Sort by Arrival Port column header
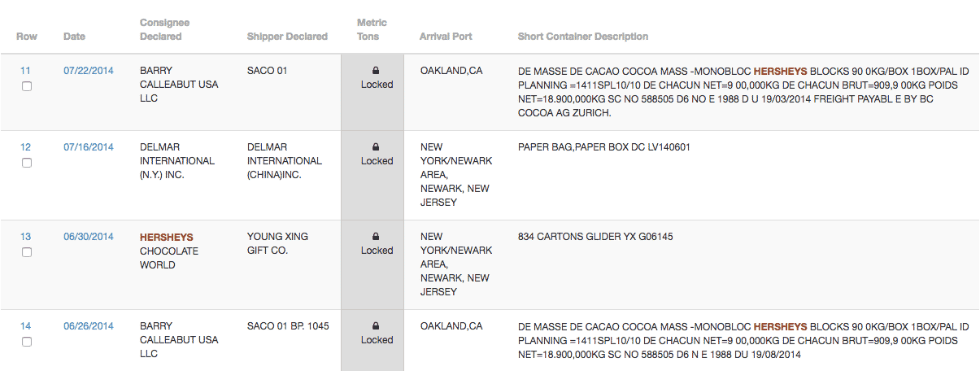Viewport: 980px width, 371px height. [446, 37]
